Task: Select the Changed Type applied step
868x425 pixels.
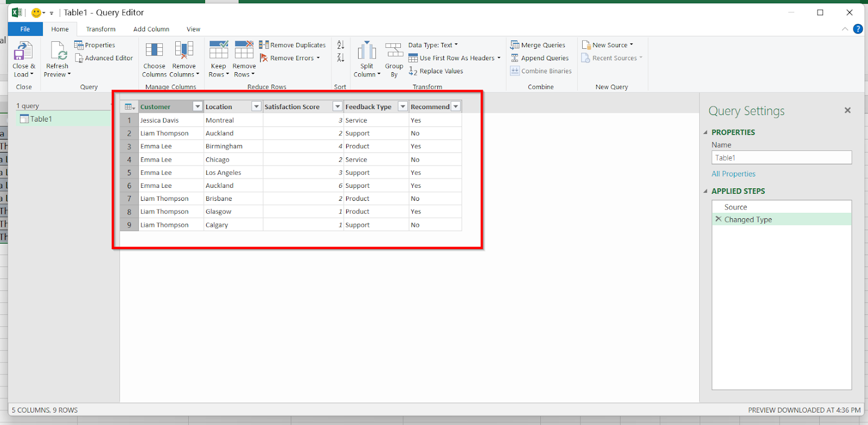Action: pyautogui.click(x=782, y=219)
